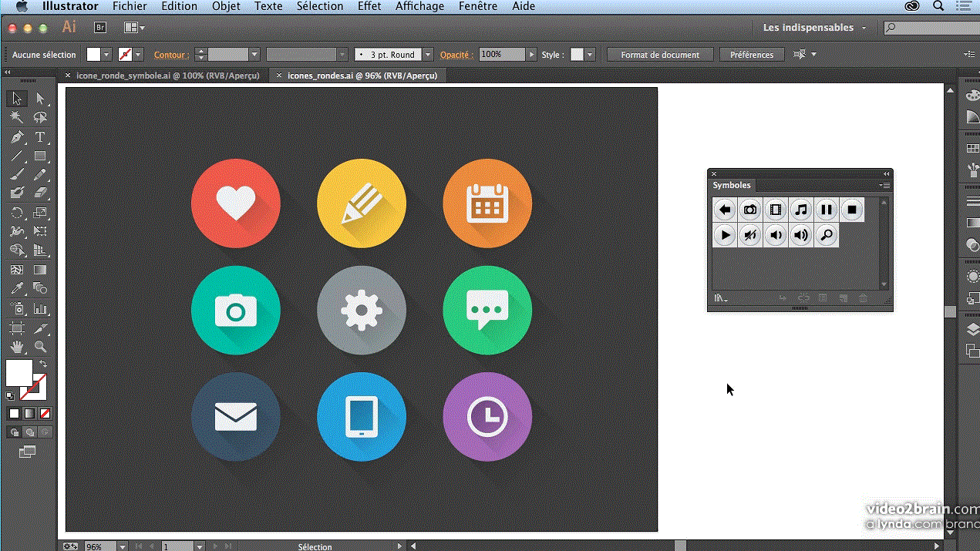Select the Direct Selection (white arrow) tool
This screenshot has width=980, height=551.
[x=40, y=99]
